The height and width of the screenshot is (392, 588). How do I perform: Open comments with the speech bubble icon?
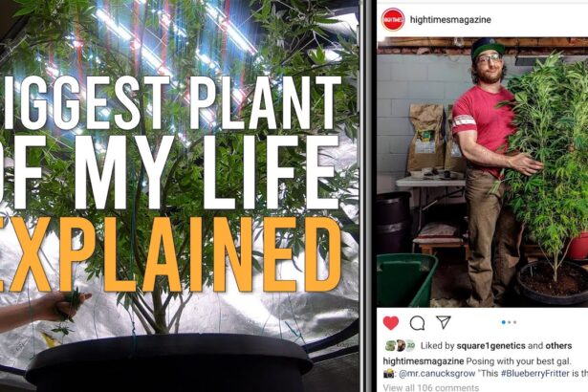(417, 323)
